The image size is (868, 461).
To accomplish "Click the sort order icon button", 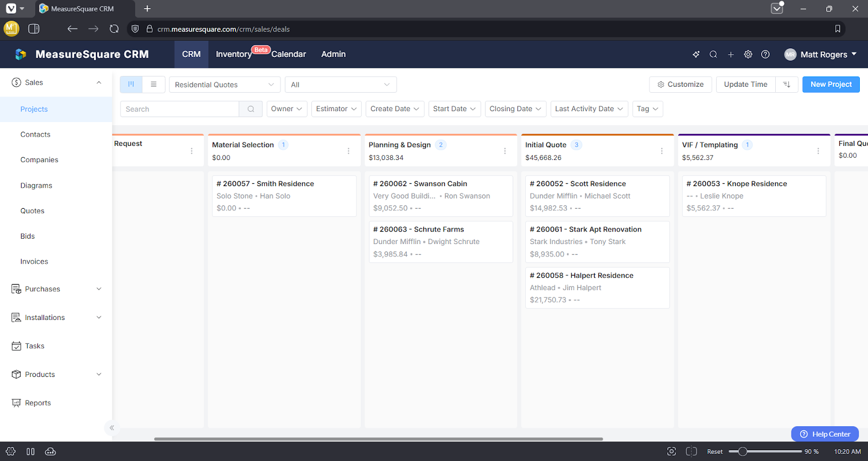I will (x=787, y=85).
